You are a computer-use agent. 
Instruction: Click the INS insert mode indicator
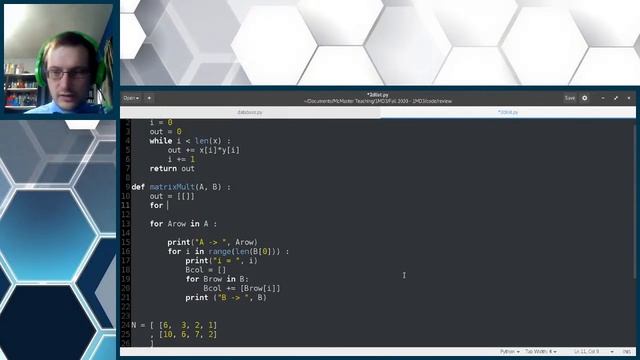(x=627, y=351)
